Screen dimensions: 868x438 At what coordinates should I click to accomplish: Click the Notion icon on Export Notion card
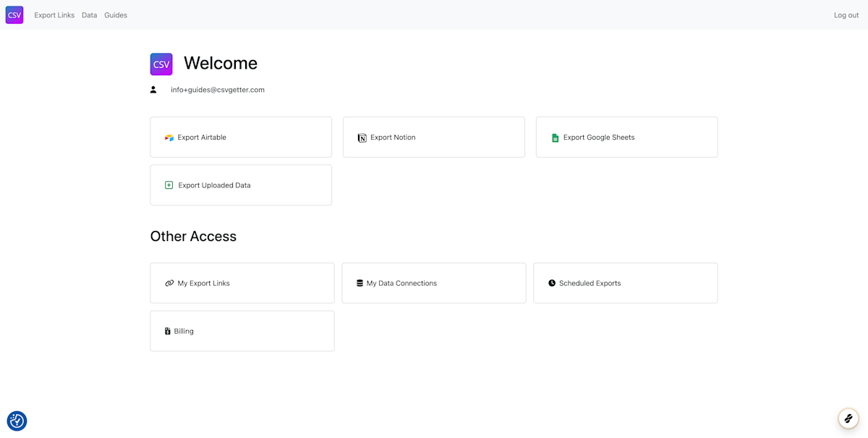pyautogui.click(x=362, y=137)
